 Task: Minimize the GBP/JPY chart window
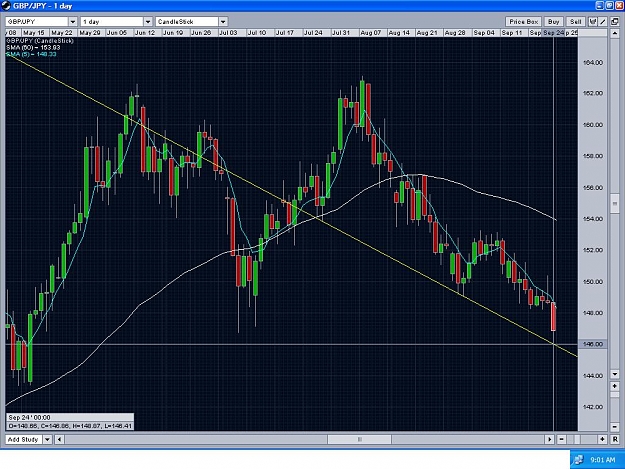tap(600, 6)
